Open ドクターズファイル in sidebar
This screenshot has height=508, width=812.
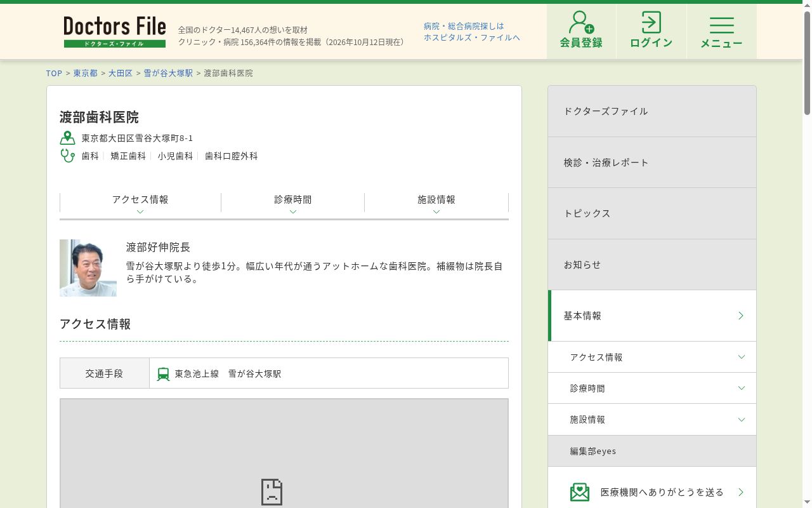652,111
